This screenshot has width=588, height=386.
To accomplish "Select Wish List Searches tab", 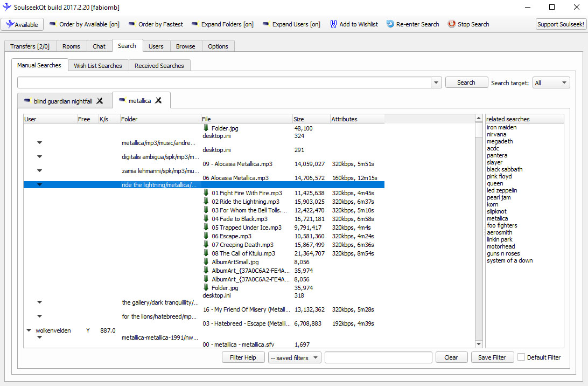I will click(x=98, y=66).
